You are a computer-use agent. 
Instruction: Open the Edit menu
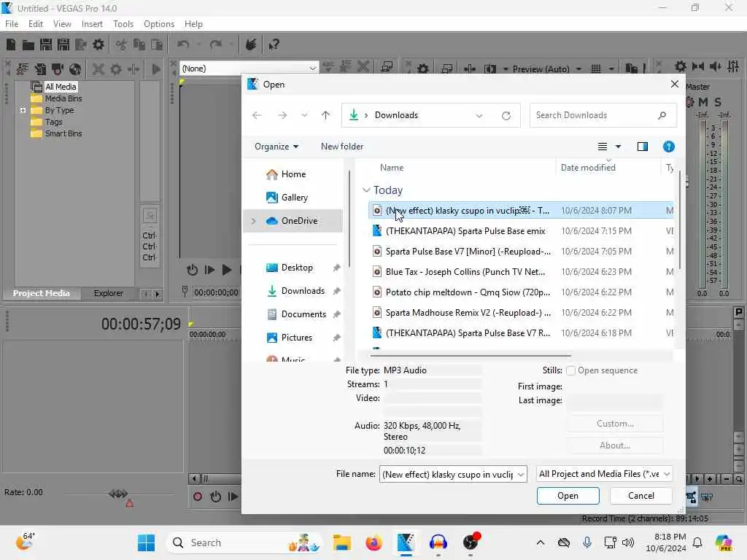coord(35,24)
